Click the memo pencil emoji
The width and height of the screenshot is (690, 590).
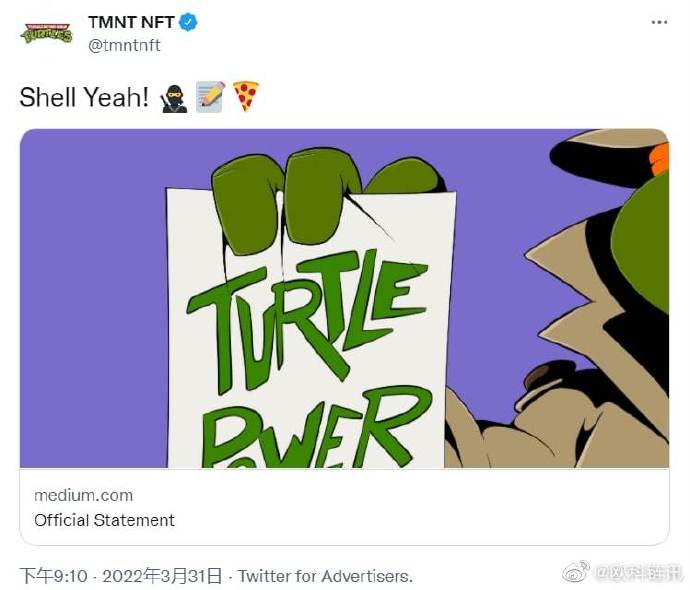(210, 97)
